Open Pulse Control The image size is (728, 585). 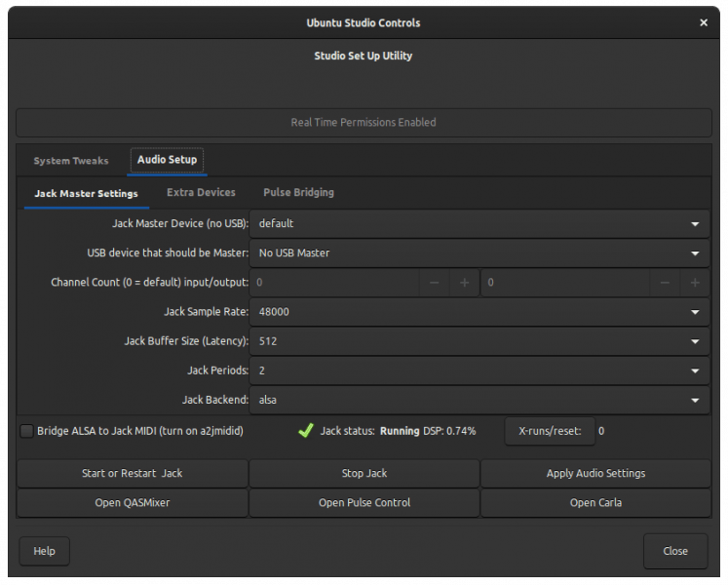364,502
